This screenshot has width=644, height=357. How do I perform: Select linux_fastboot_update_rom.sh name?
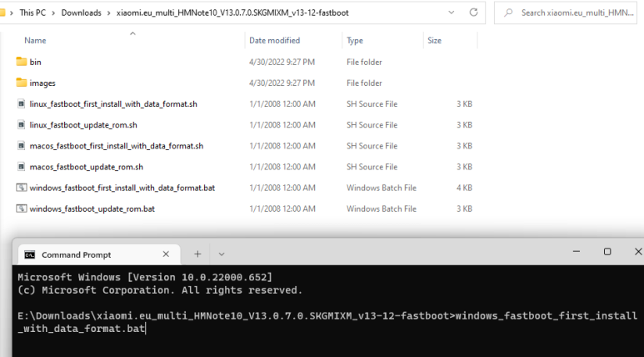pos(83,125)
